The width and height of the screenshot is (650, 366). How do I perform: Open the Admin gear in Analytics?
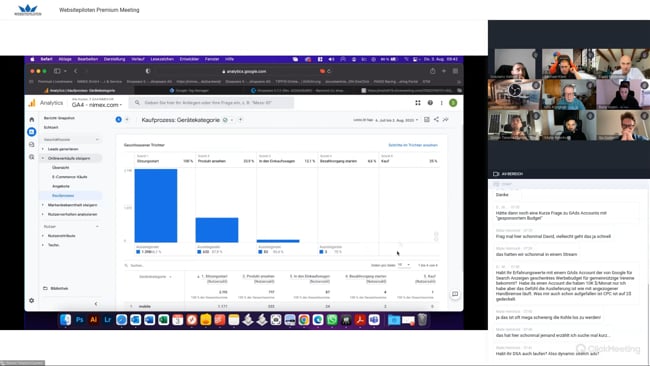click(x=32, y=301)
